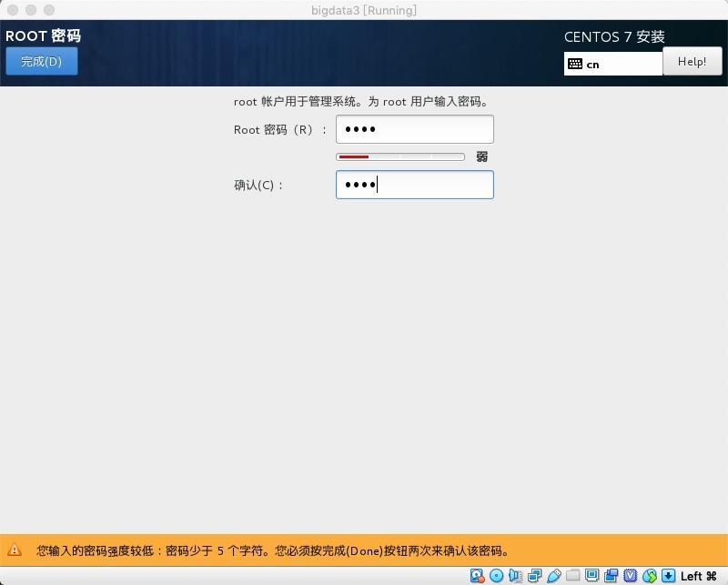728x585 pixels.
Task: Click the keyboard capture down-arrow icon
Action: (669, 576)
